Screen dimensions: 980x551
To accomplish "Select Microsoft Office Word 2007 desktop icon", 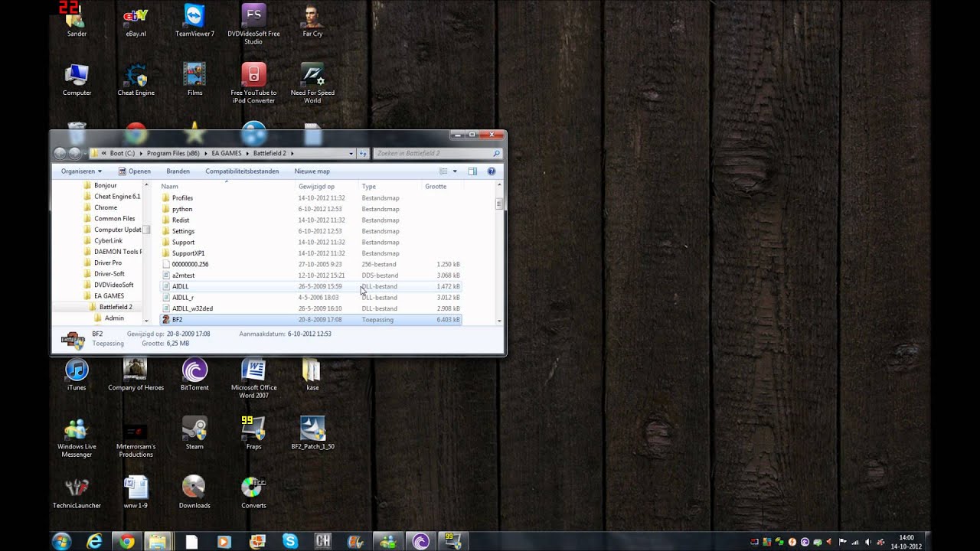I will click(x=253, y=378).
